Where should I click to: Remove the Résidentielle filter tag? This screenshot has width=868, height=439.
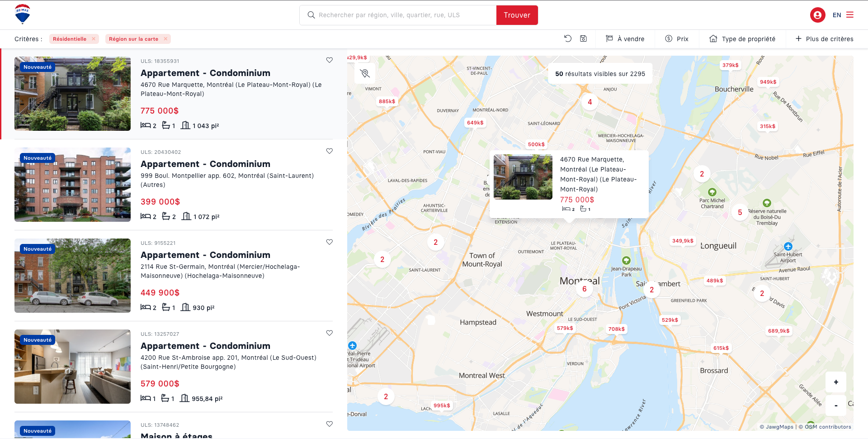[x=94, y=39]
